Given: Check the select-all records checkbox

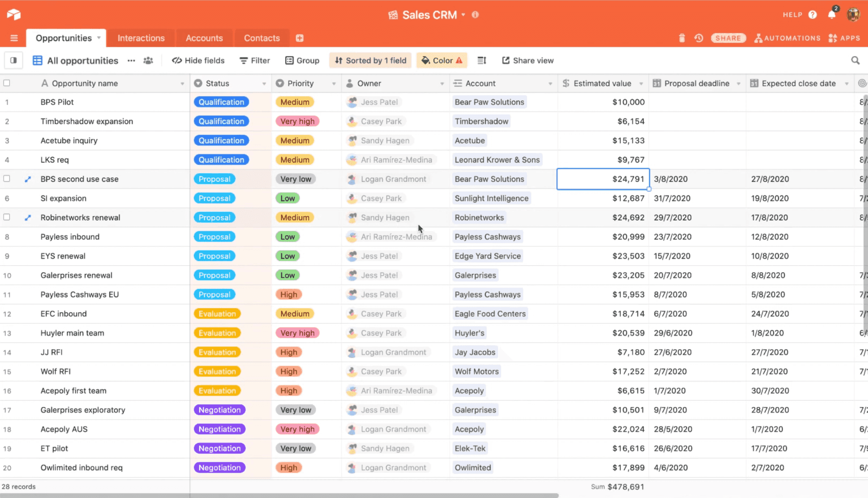Looking at the screenshot, I should click(7, 83).
